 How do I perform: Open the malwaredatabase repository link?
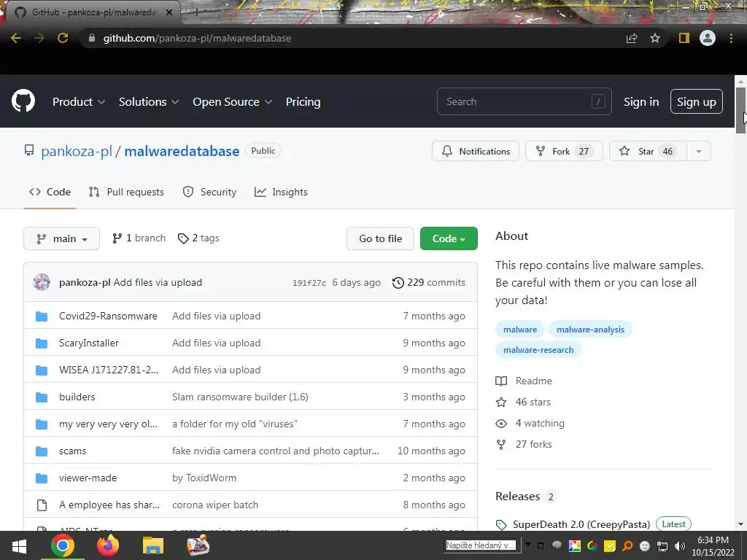tap(182, 152)
